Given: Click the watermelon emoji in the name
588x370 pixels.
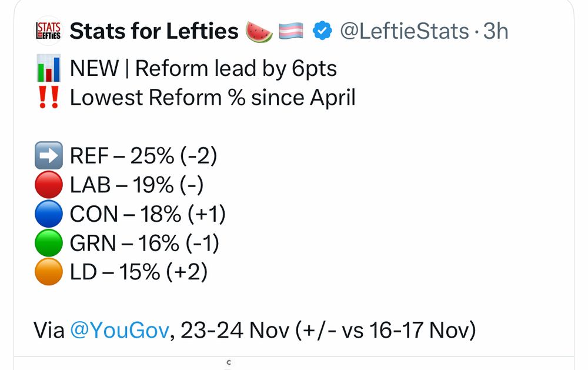Looking at the screenshot, I should click(259, 32).
